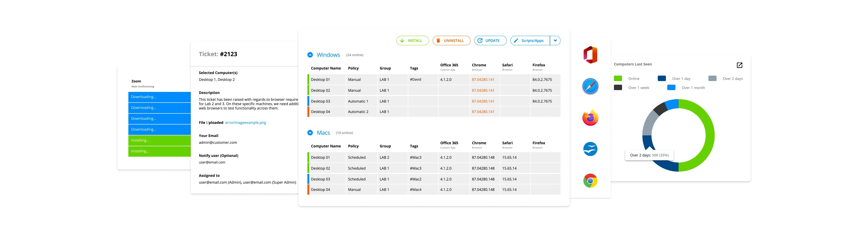Click the Tags header in Macs table
The width and height of the screenshot is (868, 235).
click(x=414, y=146)
